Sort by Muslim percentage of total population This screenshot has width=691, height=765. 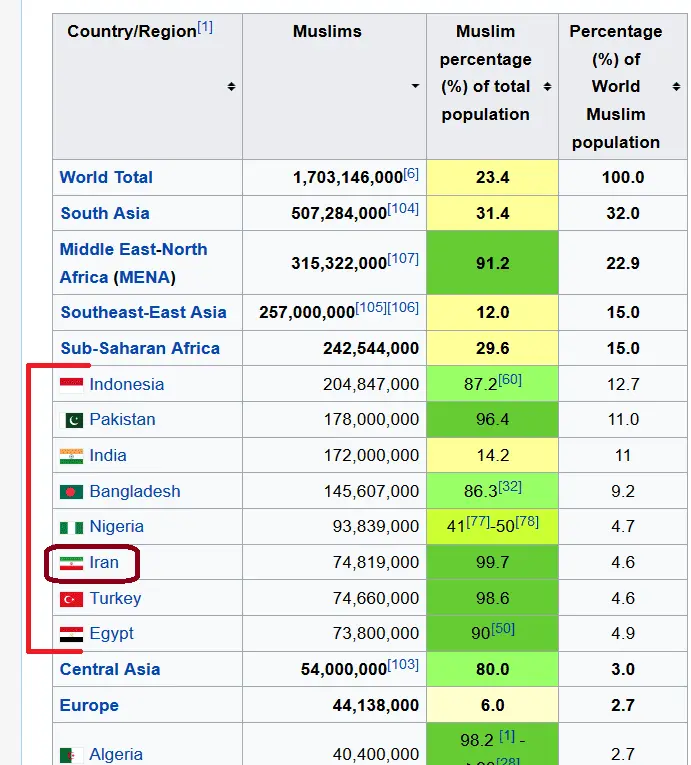[x=548, y=87]
